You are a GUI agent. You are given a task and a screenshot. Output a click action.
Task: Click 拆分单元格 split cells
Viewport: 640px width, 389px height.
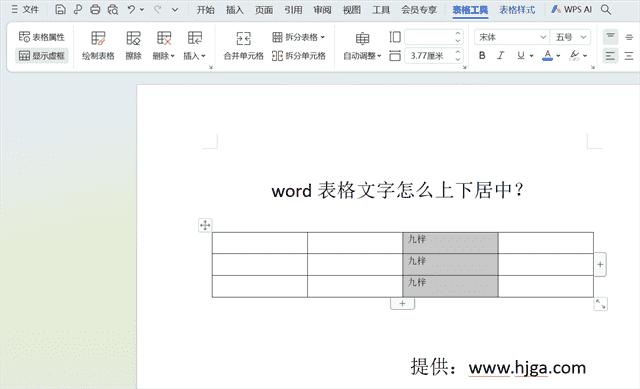299,56
